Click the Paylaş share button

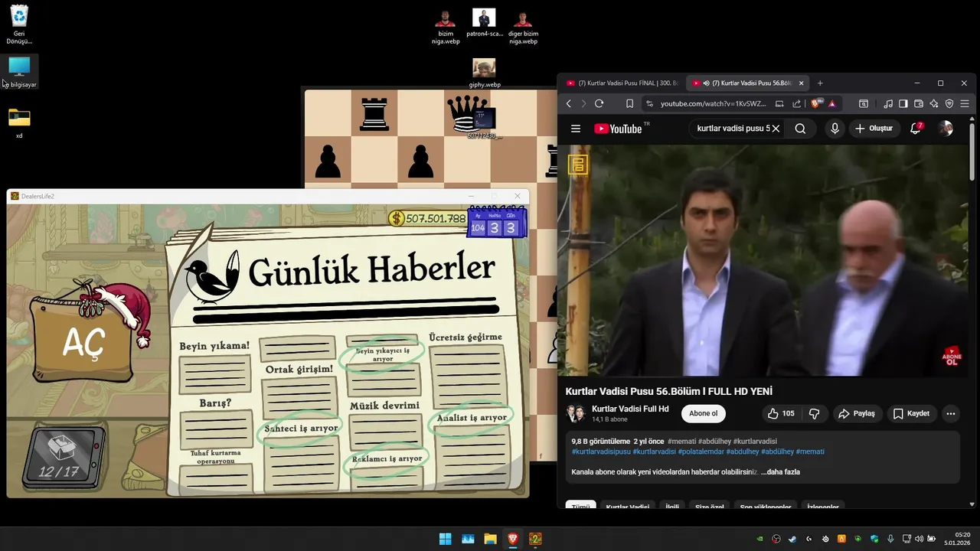[x=856, y=413]
